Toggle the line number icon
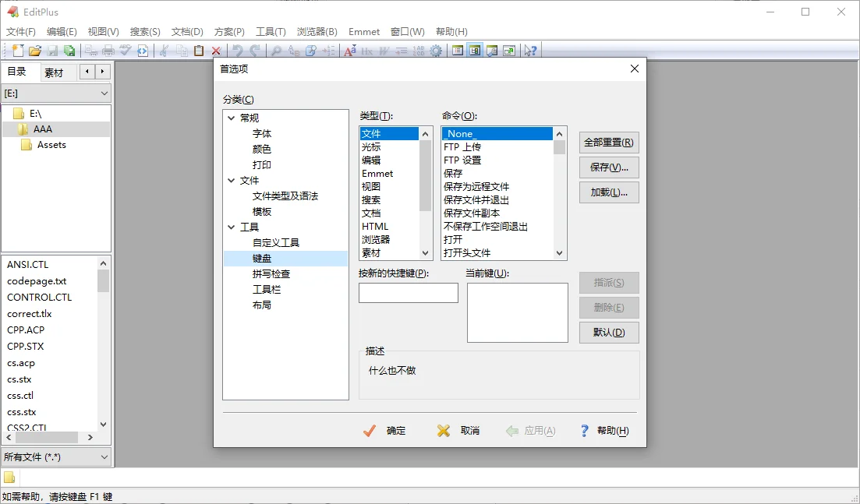The image size is (860, 504). (419, 51)
